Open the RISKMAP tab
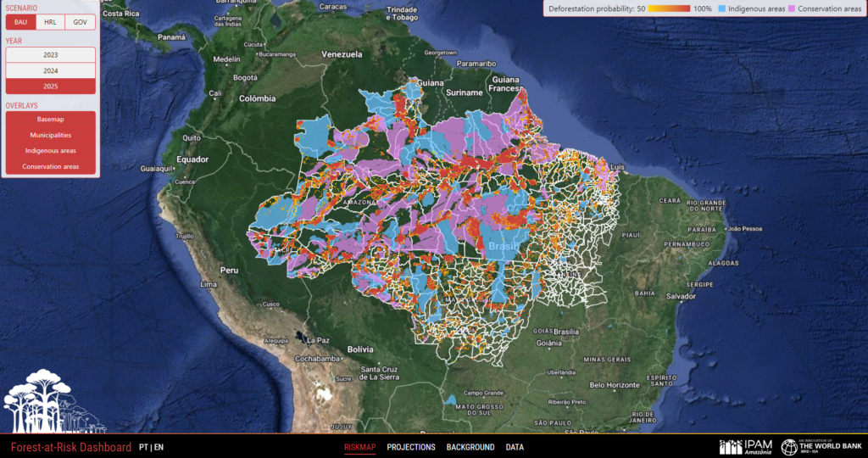Image resolution: width=868 pixels, height=458 pixels. tap(359, 447)
